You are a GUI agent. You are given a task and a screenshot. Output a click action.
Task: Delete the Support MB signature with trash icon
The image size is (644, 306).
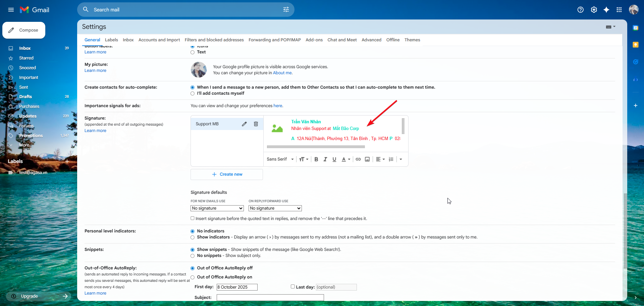click(x=256, y=124)
